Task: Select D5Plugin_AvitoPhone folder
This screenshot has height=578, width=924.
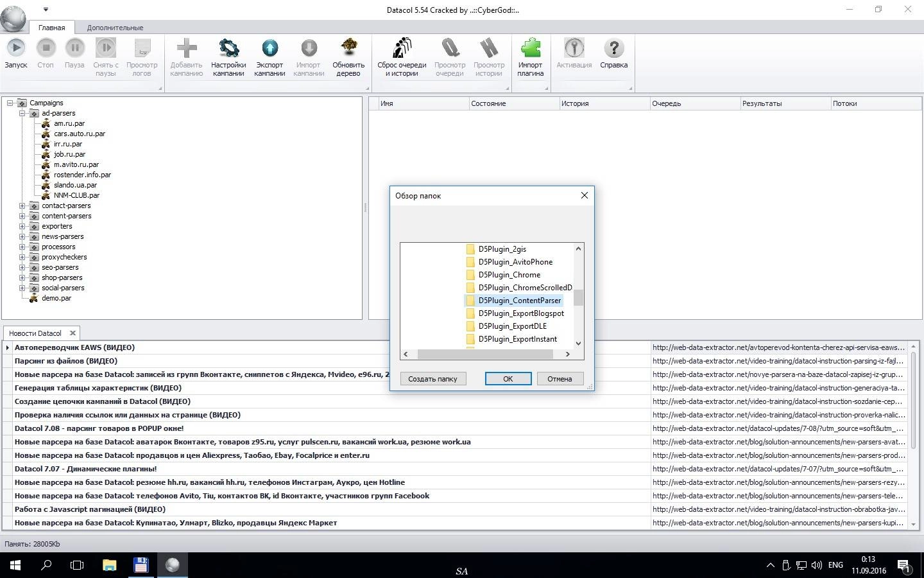Action: tap(515, 262)
